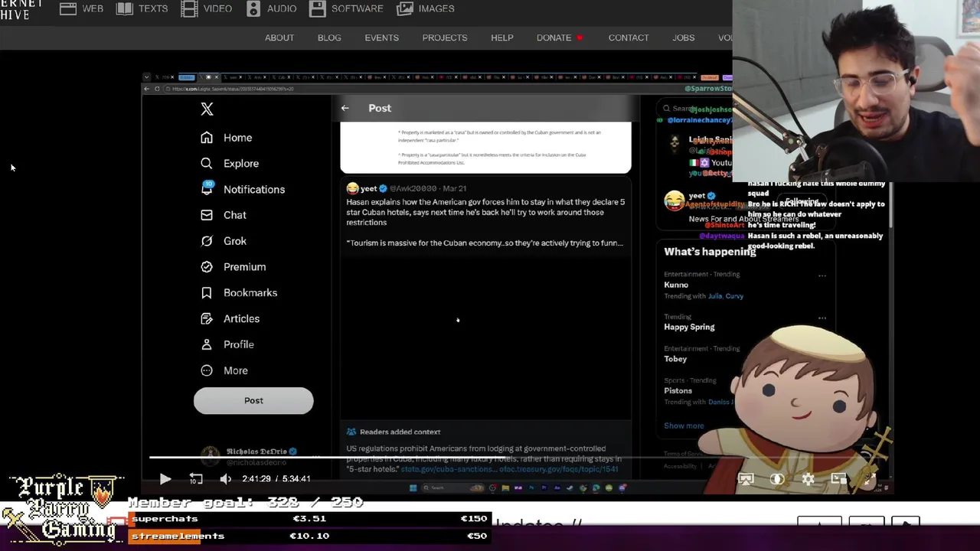
Task: Open Articles in X sidebar
Action: point(230,318)
